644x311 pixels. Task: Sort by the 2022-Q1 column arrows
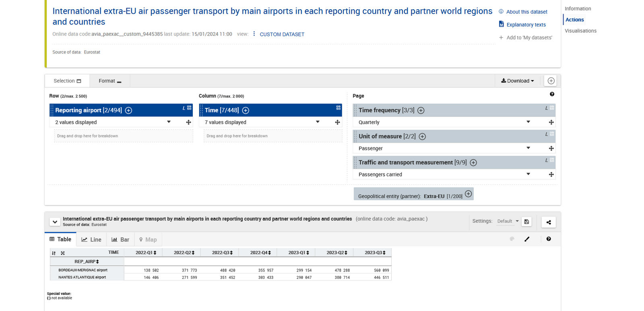pos(155,253)
